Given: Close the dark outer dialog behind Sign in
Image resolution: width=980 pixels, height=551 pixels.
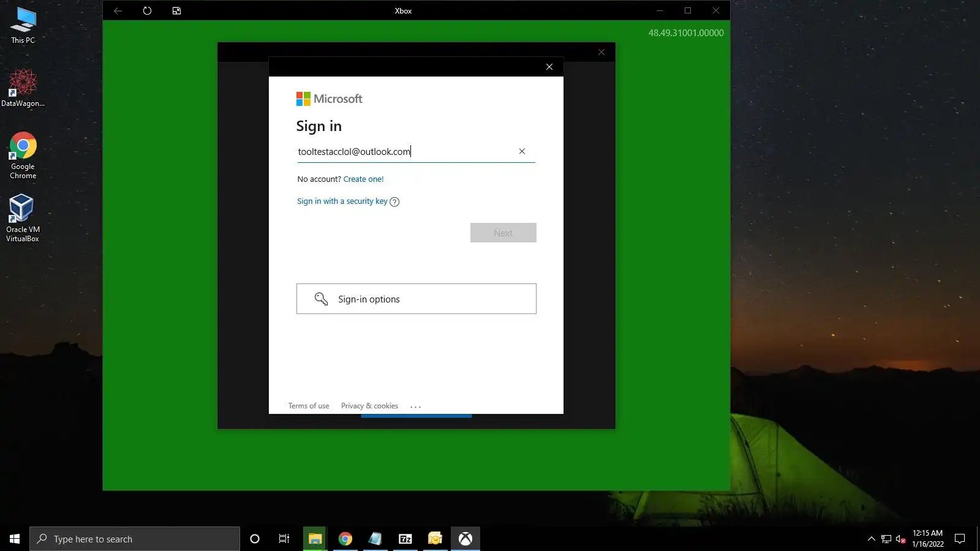Looking at the screenshot, I should click(x=601, y=52).
